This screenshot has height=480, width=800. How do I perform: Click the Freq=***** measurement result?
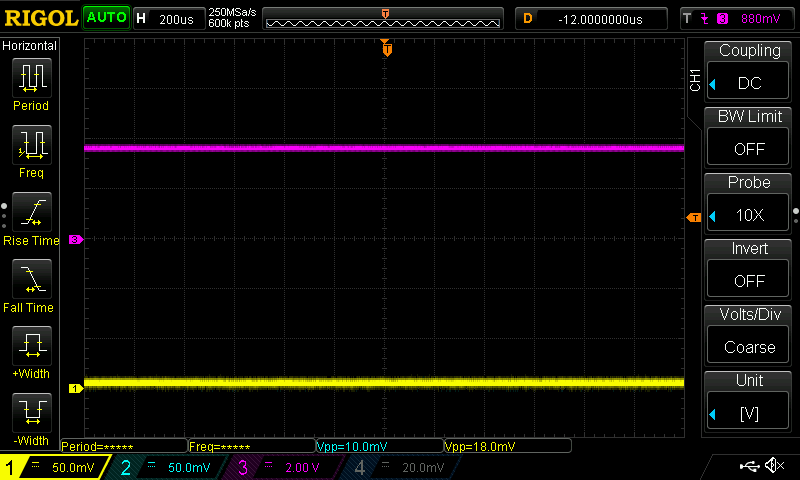click(252, 446)
